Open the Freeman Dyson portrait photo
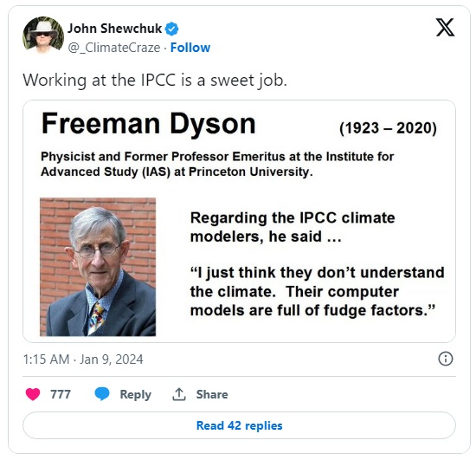Image resolution: width=476 pixels, height=460 pixels. coord(98,267)
